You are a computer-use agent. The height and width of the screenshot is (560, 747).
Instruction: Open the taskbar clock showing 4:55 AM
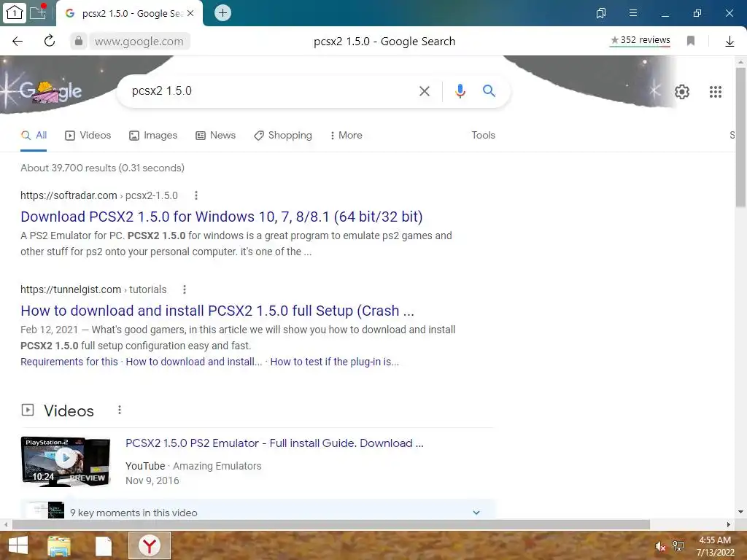click(x=715, y=546)
